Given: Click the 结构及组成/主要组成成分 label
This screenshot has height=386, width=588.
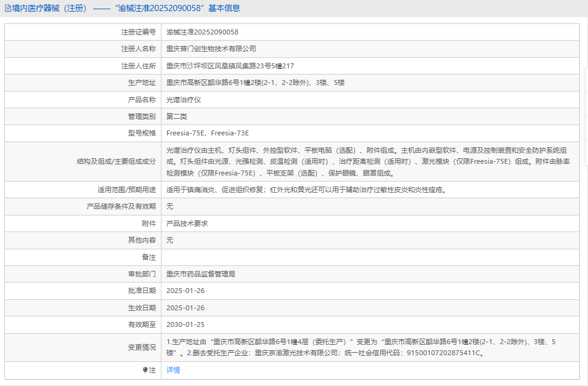Looking at the screenshot, I should coord(116,162).
